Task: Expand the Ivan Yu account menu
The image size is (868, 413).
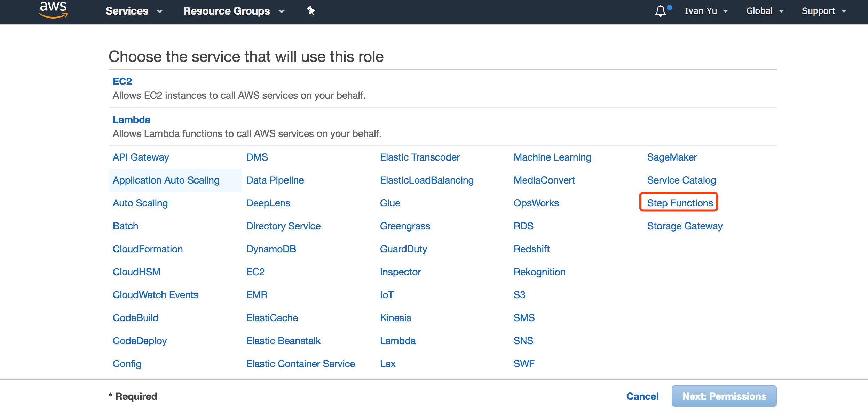Action: coord(706,11)
